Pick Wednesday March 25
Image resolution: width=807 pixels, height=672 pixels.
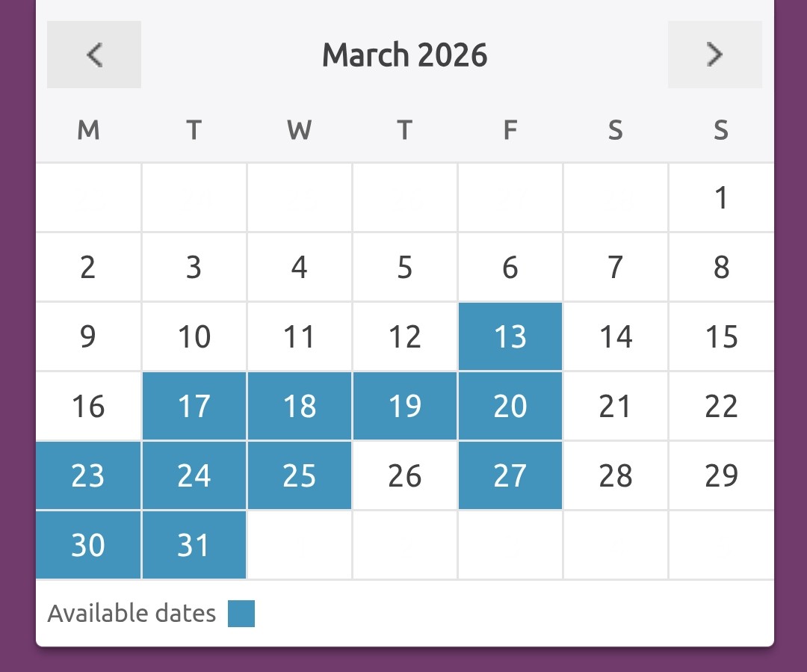click(x=300, y=475)
